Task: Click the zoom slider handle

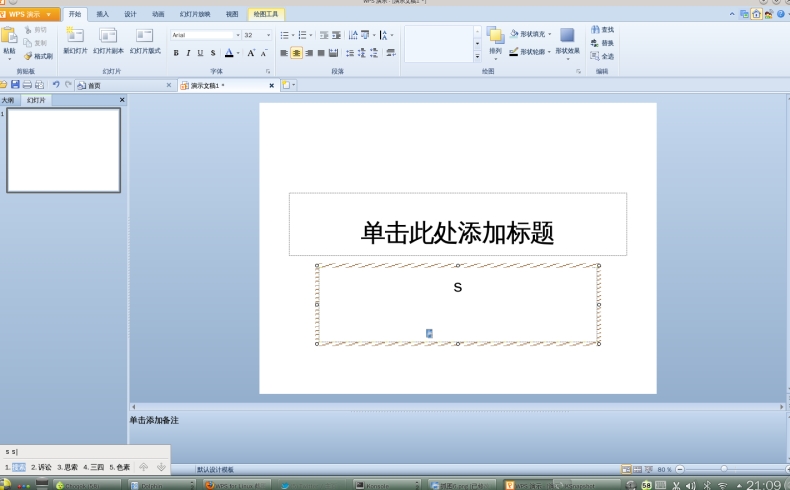Action: point(724,469)
